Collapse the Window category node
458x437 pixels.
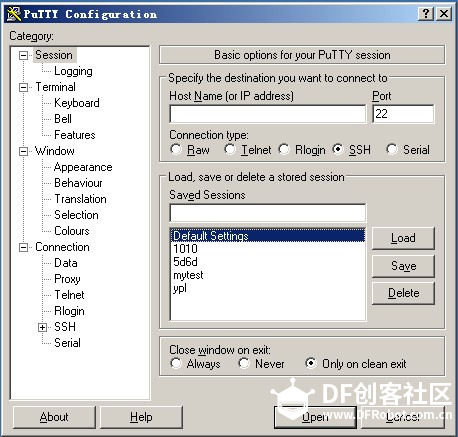[x=23, y=151]
